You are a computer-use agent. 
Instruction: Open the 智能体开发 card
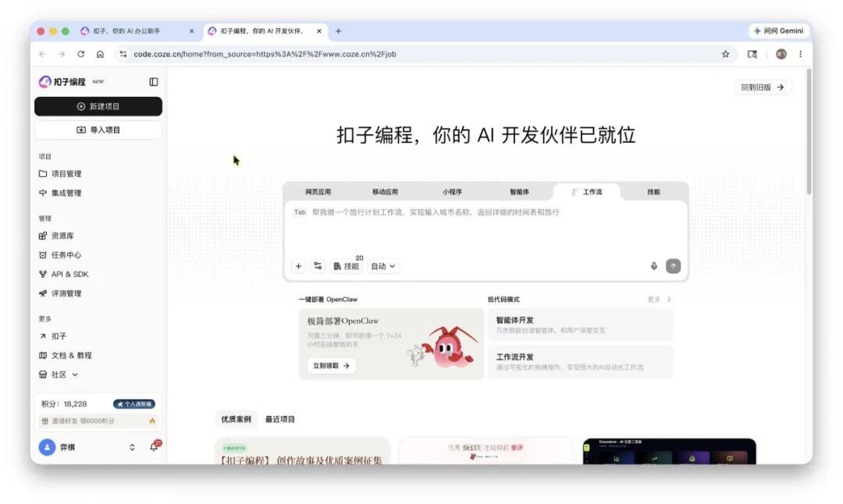[580, 325]
